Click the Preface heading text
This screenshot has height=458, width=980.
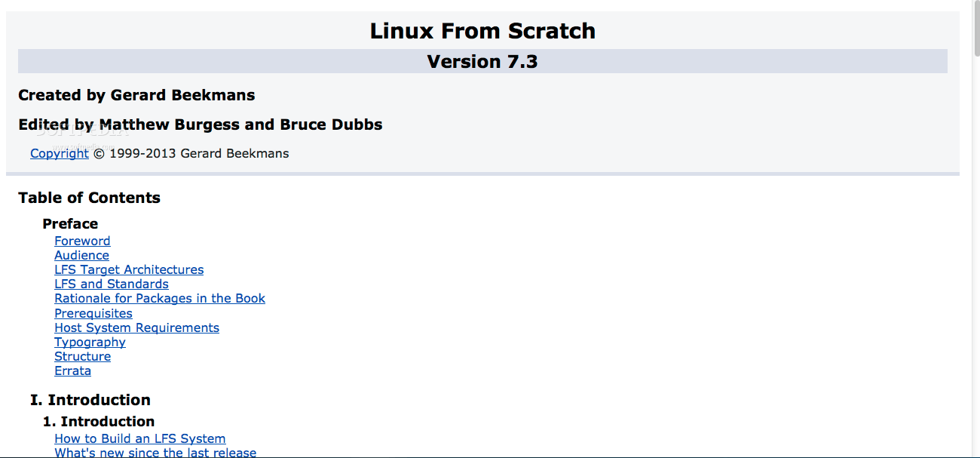[70, 223]
